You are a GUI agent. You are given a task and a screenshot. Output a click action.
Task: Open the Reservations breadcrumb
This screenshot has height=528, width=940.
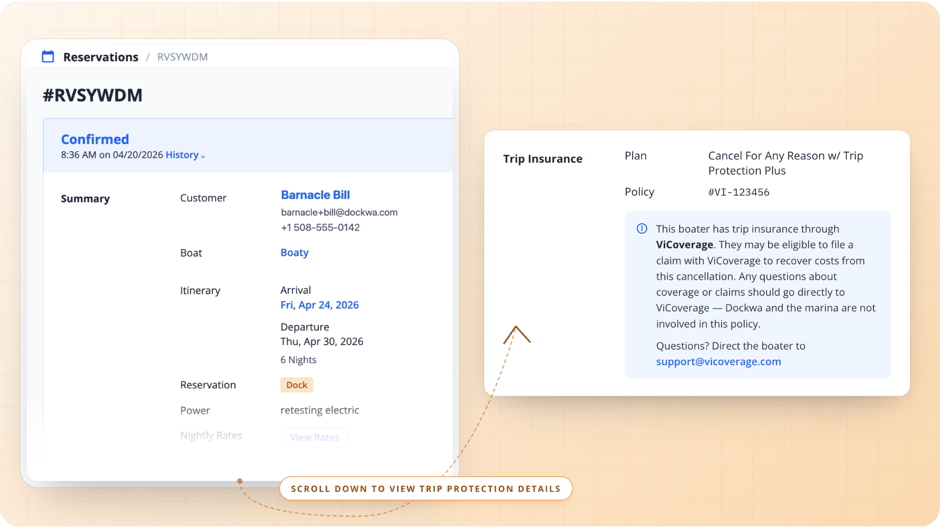[x=100, y=57]
